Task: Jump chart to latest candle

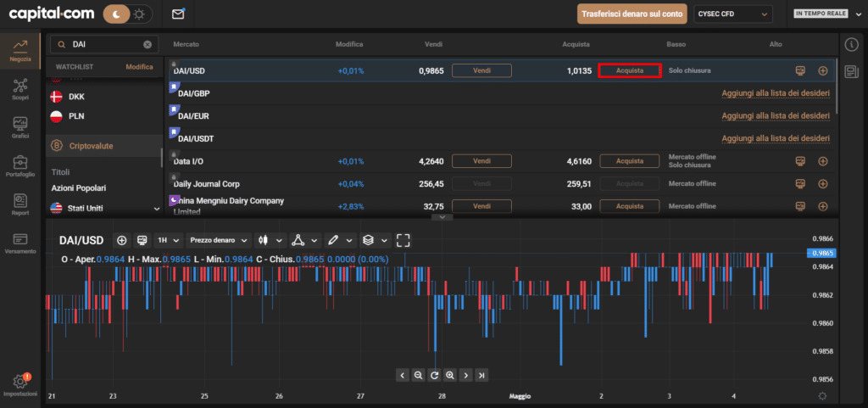Action: pos(482,375)
